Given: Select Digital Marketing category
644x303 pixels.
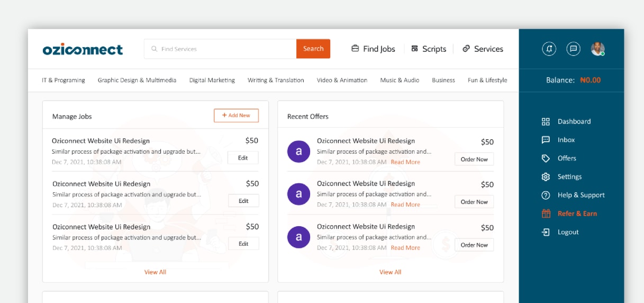Looking at the screenshot, I should (x=212, y=80).
